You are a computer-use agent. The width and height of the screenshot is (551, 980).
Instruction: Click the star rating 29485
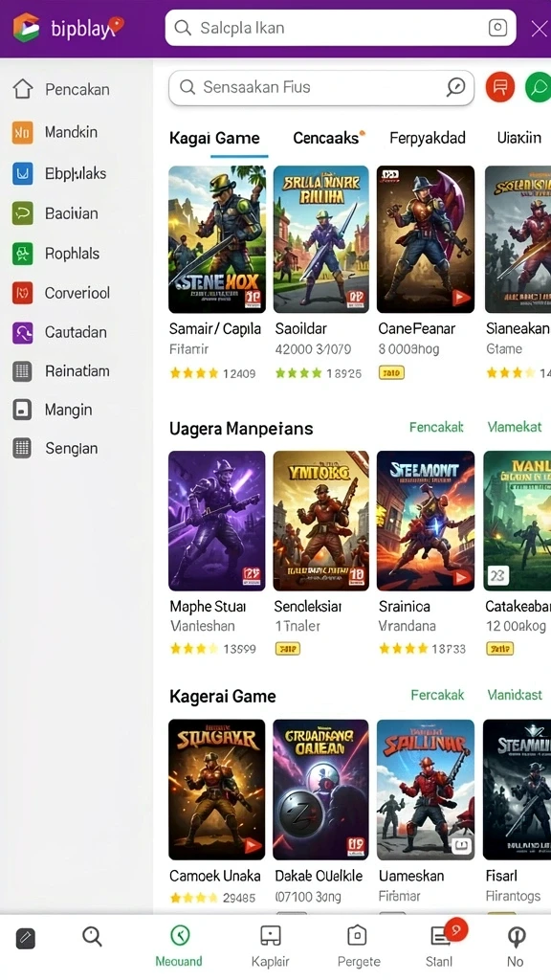(x=212, y=898)
